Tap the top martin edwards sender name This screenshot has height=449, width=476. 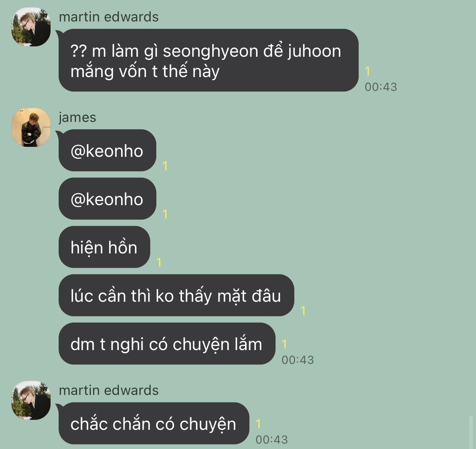click(x=108, y=17)
